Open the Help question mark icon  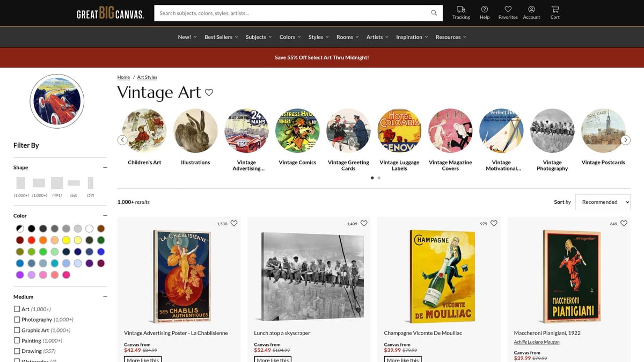(x=485, y=9)
